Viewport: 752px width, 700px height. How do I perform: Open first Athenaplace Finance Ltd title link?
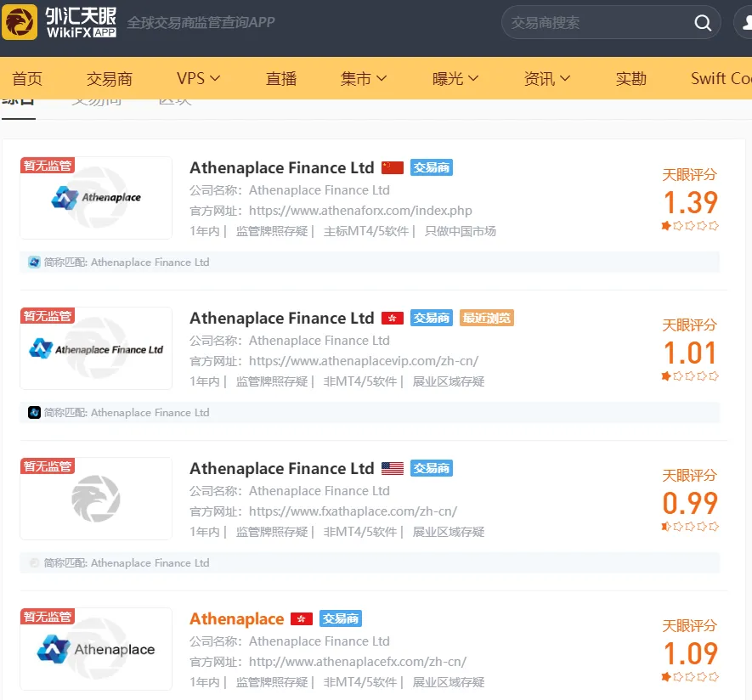click(x=282, y=168)
